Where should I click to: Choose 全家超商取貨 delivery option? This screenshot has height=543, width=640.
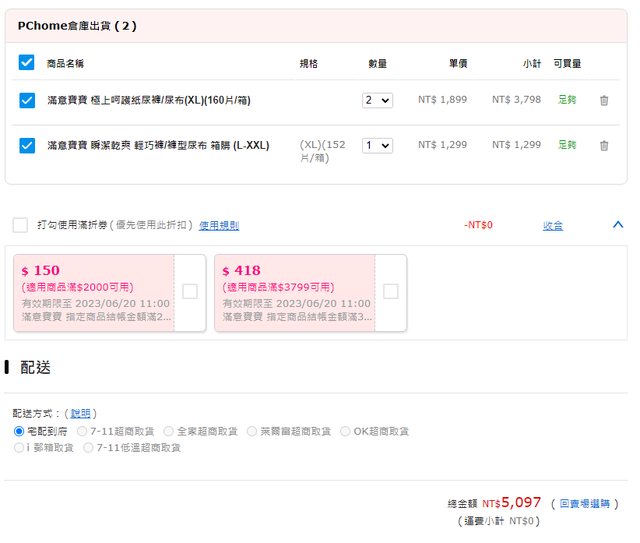click(169, 431)
